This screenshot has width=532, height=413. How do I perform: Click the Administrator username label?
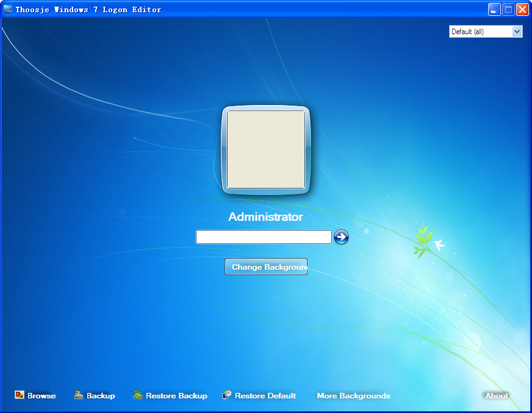click(265, 217)
